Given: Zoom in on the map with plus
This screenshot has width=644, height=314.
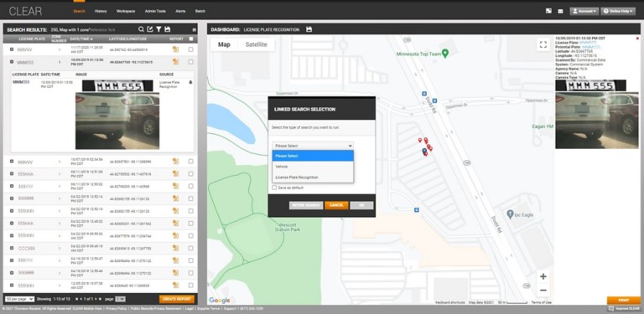Looking at the screenshot, I should click(x=543, y=276).
